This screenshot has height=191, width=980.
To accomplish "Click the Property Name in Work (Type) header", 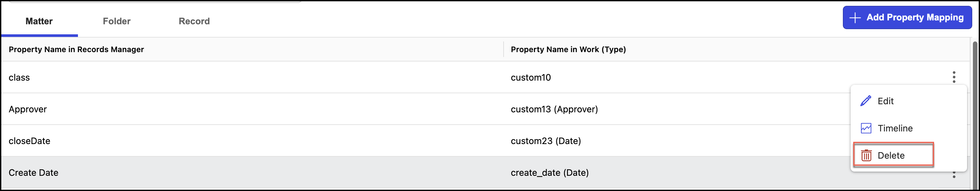I will click(568, 50).
